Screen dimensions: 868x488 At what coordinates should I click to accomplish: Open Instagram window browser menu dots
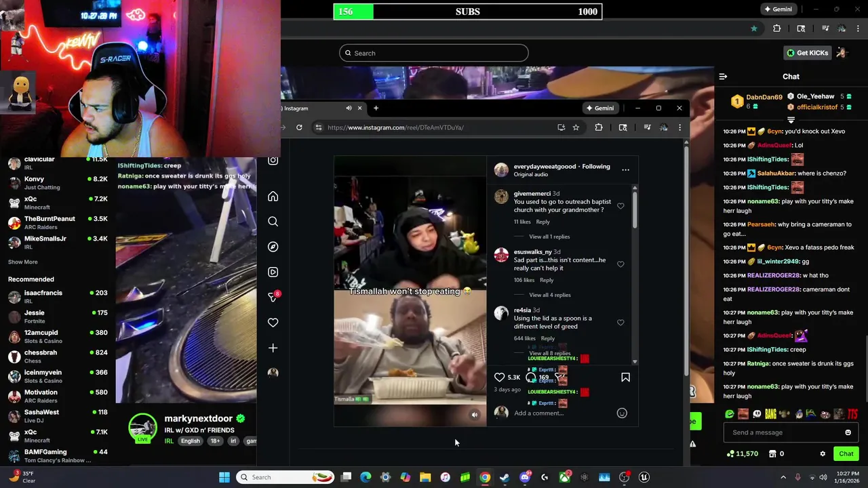[x=679, y=127]
